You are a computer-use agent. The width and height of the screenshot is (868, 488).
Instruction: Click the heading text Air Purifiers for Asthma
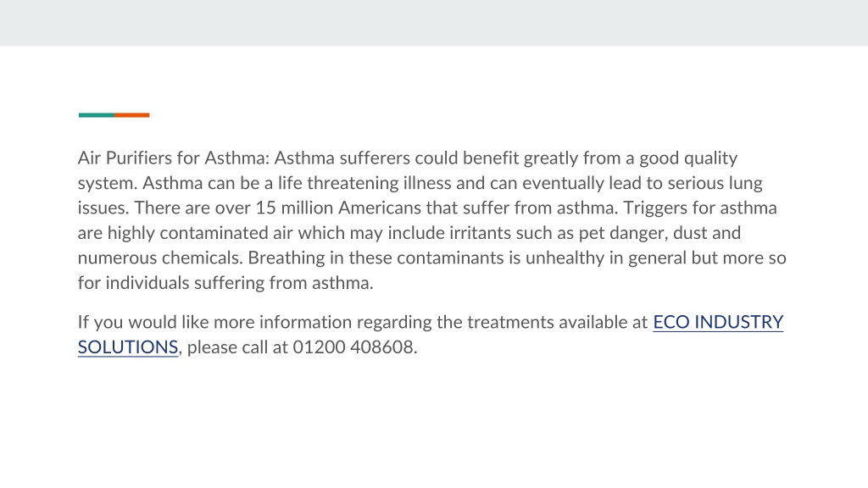point(173,158)
